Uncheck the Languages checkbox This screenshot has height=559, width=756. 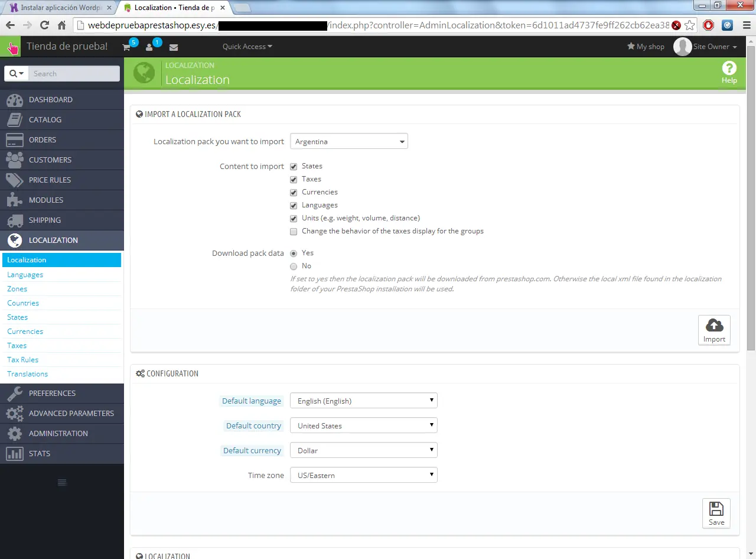(294, 206)
